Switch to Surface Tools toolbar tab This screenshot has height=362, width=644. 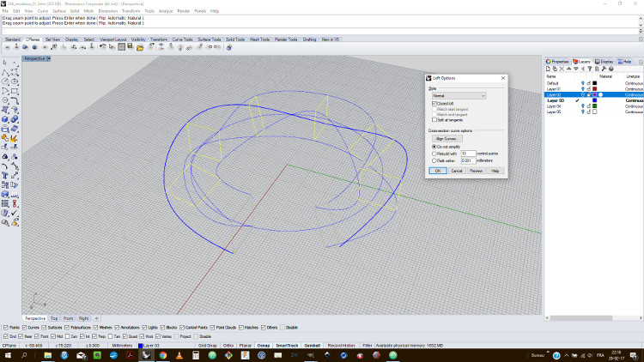click(209, 39)
